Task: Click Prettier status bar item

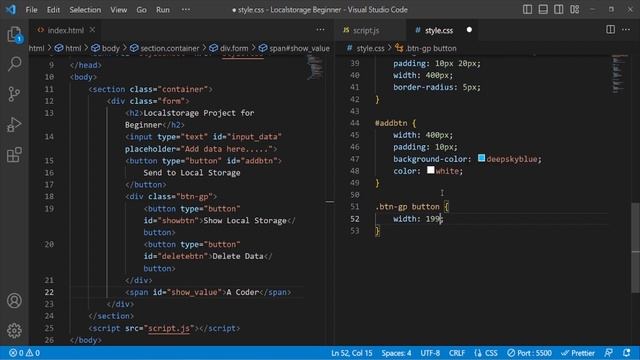Action: (x=578, y=353)
